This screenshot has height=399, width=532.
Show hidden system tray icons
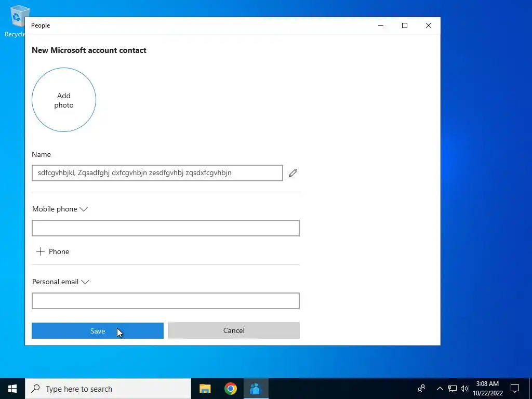coord(440,389)
